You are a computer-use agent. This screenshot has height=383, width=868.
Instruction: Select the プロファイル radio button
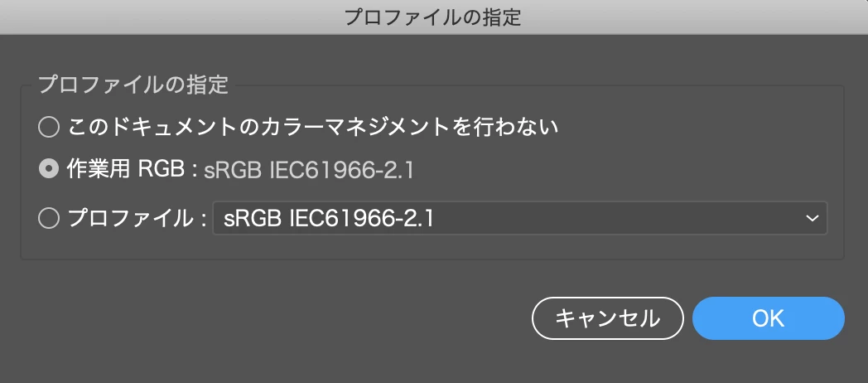click(49, 218)
